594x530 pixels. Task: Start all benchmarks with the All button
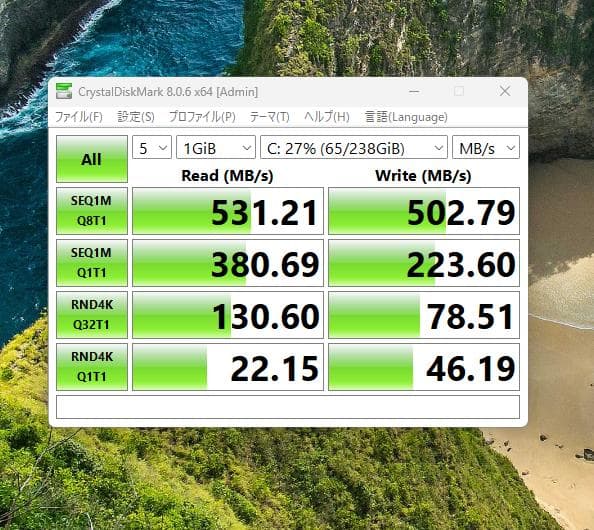92,159
